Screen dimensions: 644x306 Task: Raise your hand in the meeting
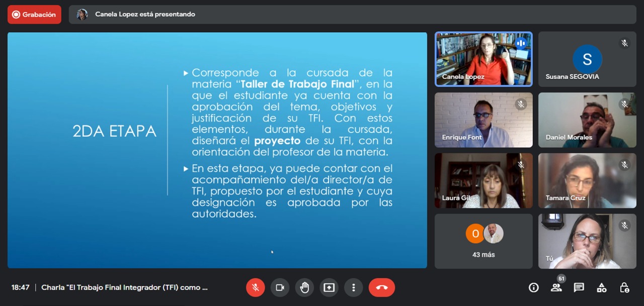coord(304,287)
